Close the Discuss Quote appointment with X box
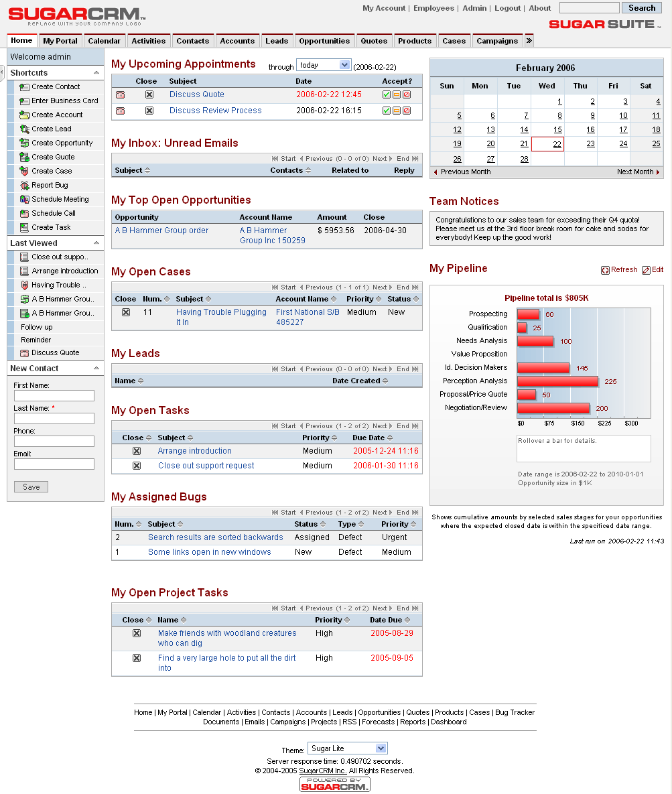Viewport: 672px width, 794px height. coord(149,94)
